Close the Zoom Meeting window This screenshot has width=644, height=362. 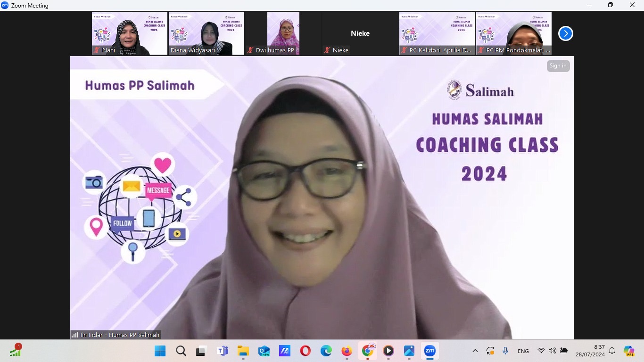click(x=632, y=5)
